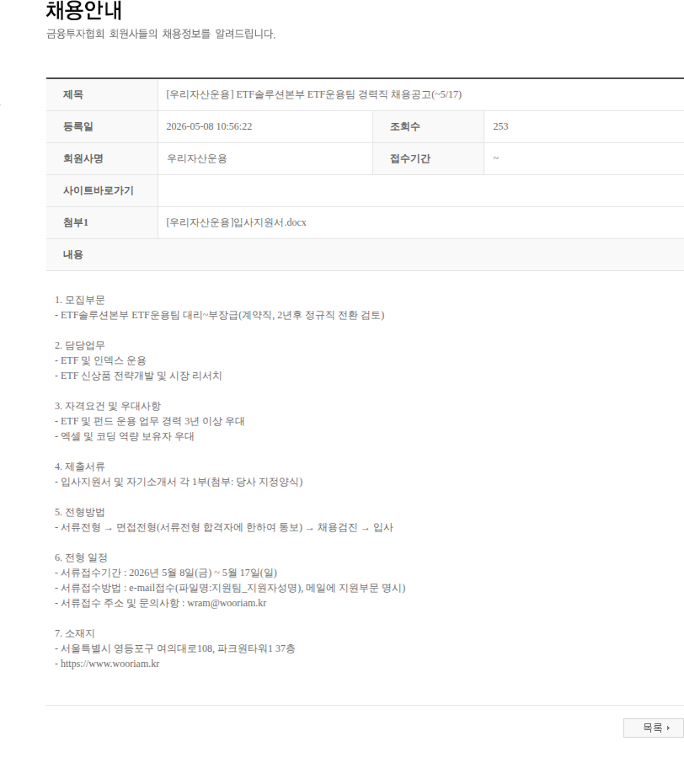The image size is (684, 784).
Task: Click the 제목 header cell
Action: (102, 94)
